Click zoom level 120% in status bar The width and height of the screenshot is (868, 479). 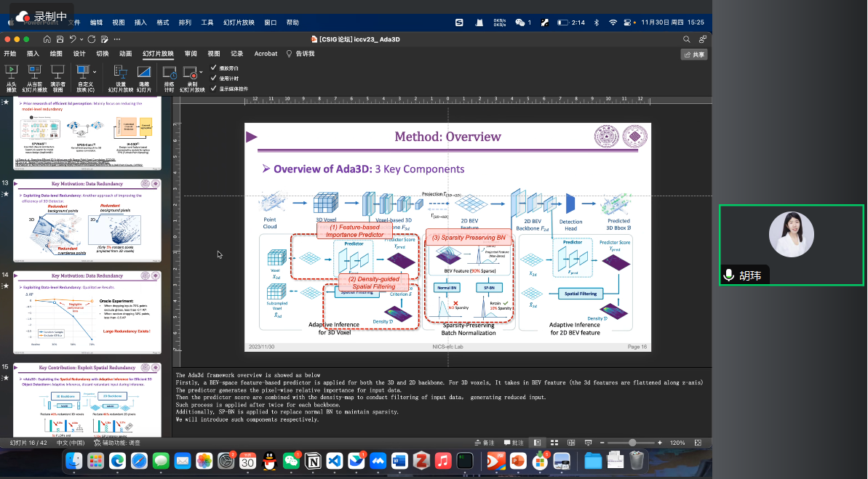pyautogui.click(x=677, y=443)
